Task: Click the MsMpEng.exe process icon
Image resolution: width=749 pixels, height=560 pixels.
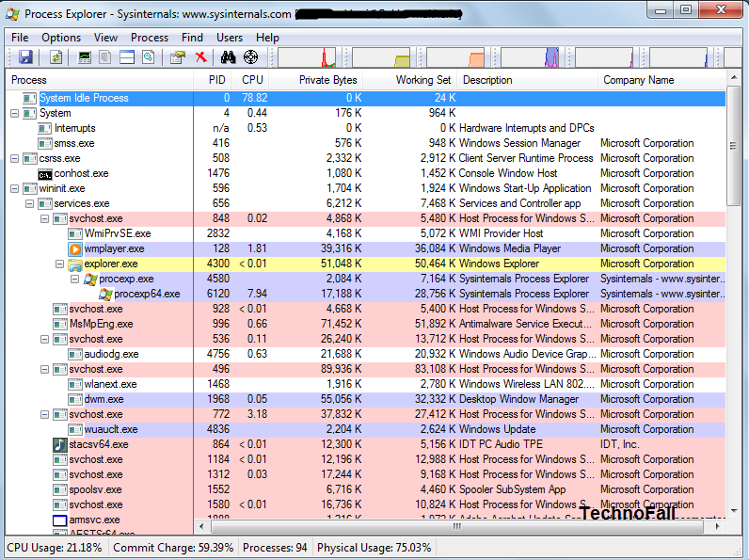Action: tap(59, 325)
